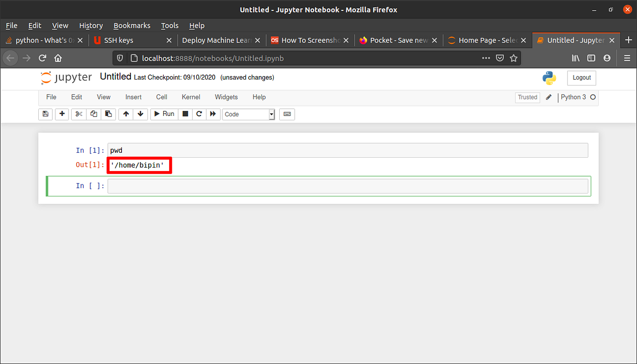Click the save notebook checkpoint icon

pyautogui.click(x=45, y=114)
